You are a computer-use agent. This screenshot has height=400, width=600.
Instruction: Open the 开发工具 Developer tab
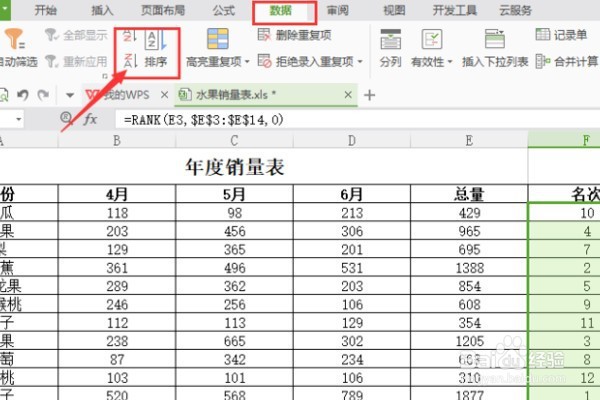(455, 10)
